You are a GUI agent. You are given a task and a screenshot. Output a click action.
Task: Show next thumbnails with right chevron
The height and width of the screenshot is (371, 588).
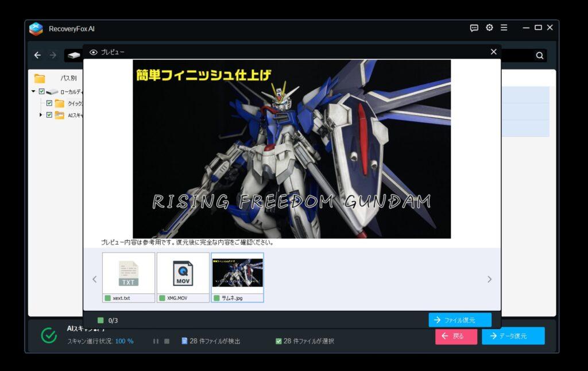(x=489, y=279)
